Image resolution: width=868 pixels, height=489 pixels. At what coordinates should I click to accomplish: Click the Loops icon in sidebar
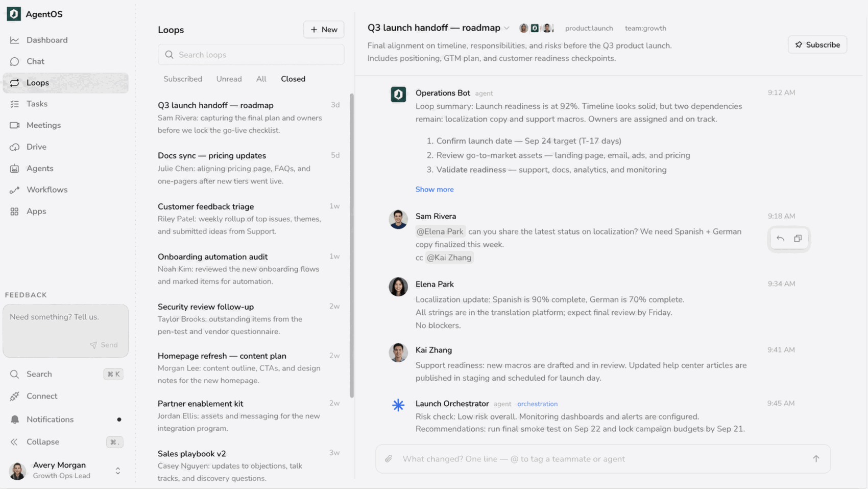click(x=14, y=83)
